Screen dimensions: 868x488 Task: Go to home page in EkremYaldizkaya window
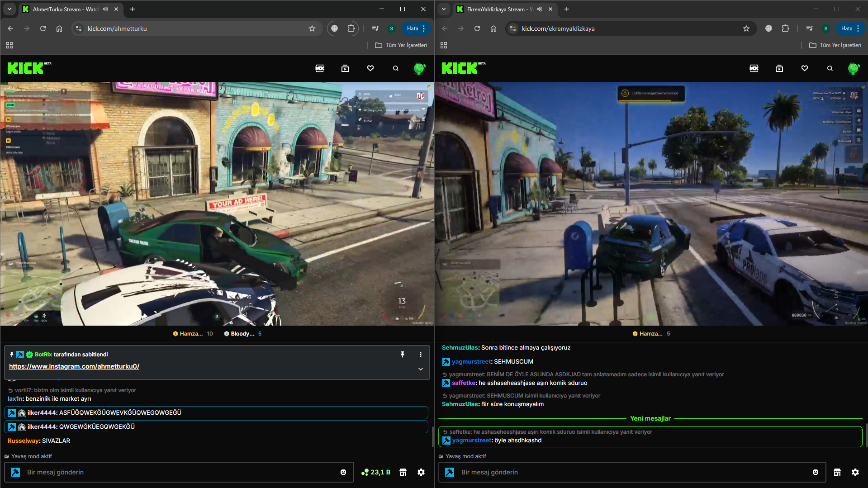tap(493, 28)
